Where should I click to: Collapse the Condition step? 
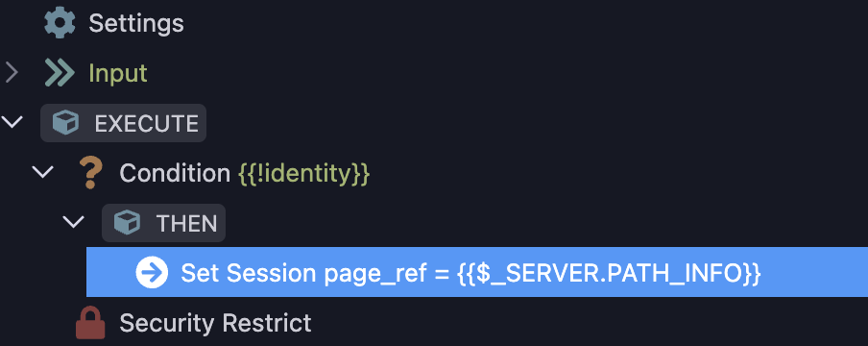[42, 172]
